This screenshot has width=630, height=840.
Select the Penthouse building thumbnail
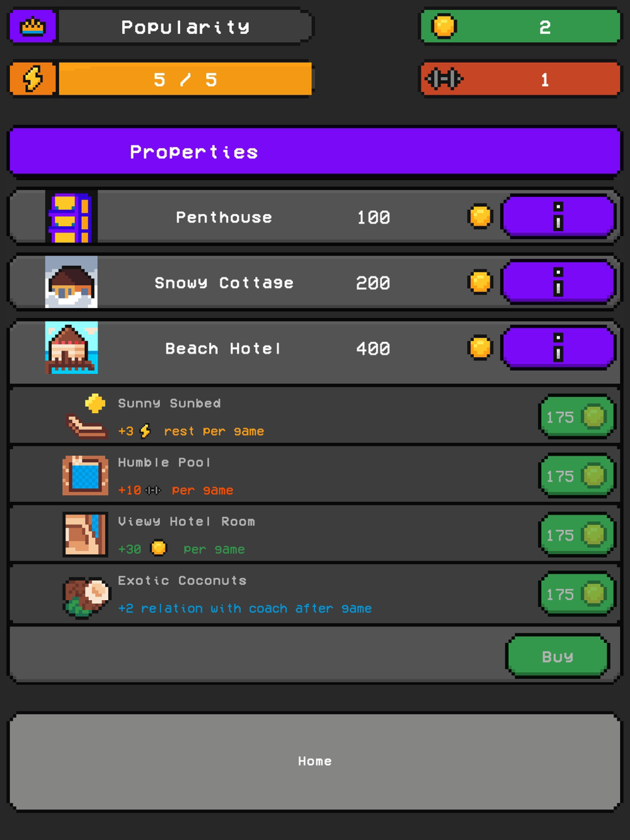(x=71, y=217)
